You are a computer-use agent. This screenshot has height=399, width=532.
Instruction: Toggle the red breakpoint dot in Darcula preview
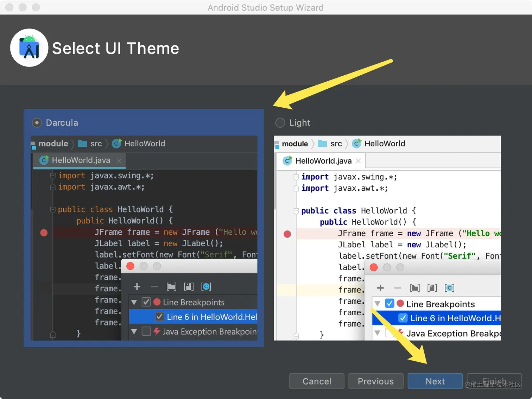tap(44, 233)
